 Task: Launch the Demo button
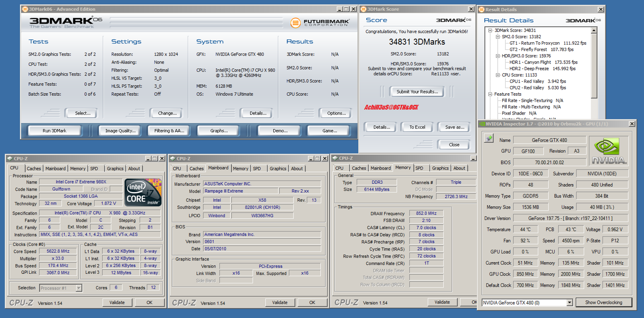(x=280, y=131)
